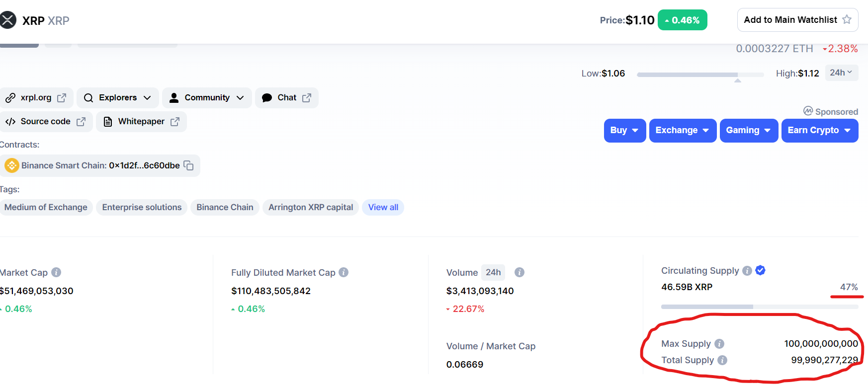Click the external-link icon on Chat
Screen dimensions: 868x388
307,98
